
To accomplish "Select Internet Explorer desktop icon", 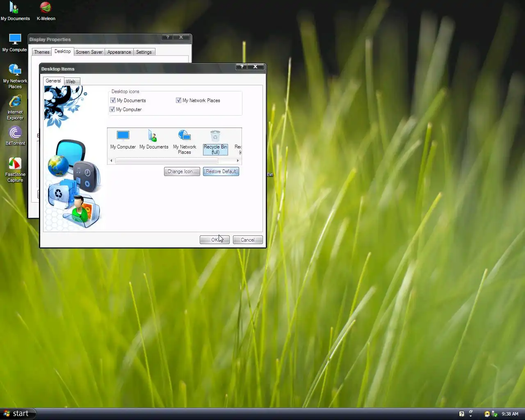I will pos(15,107).
